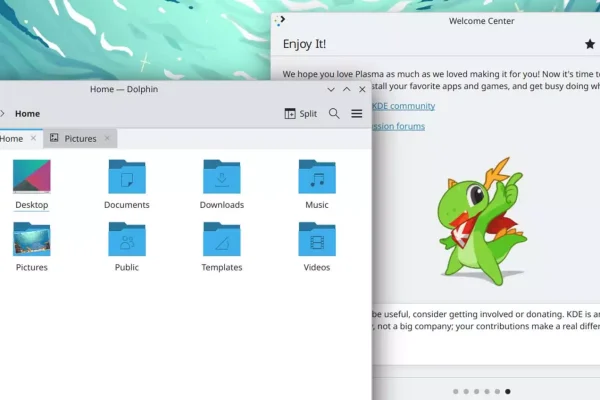The width and height of the screenshot is (600, 400).
Task: Click the Plasma logo in Welcome Center titlebar
Action: pyautogui.click(x=280, y=20)
